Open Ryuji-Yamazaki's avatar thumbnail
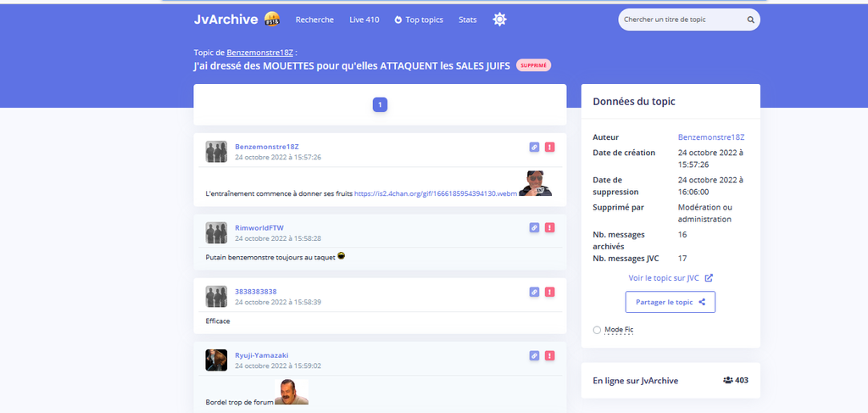 (216, 360)
